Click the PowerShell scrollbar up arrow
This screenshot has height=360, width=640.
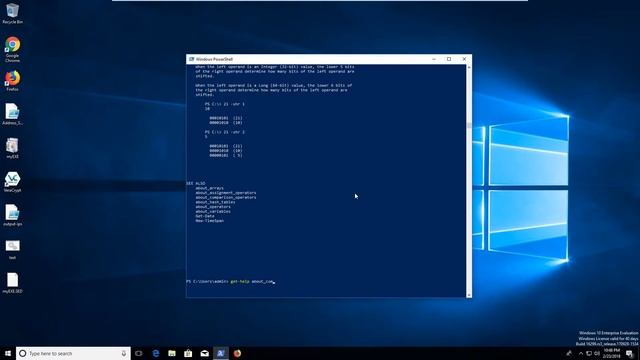tap(469, 67)
